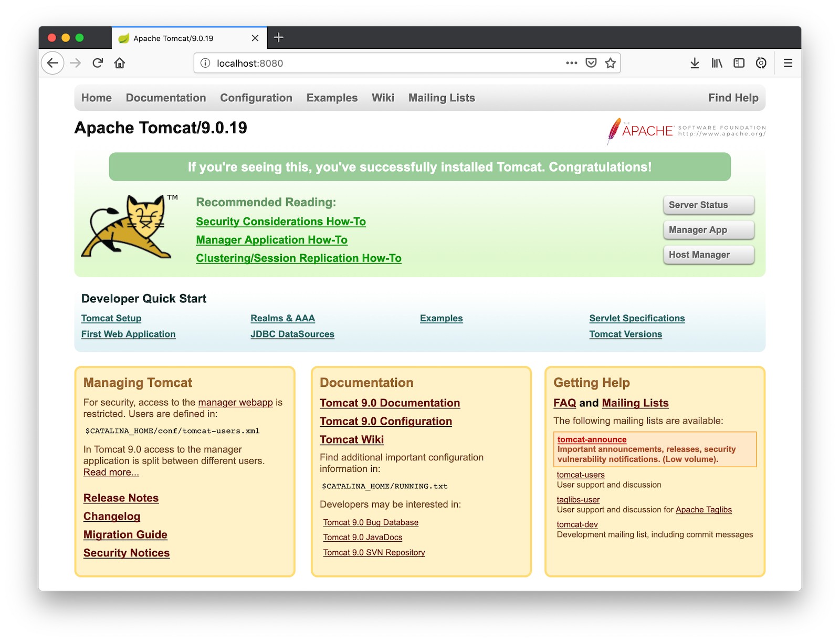Open the Manager App button
The image size is (840, 642).
[x=708, y=229]
